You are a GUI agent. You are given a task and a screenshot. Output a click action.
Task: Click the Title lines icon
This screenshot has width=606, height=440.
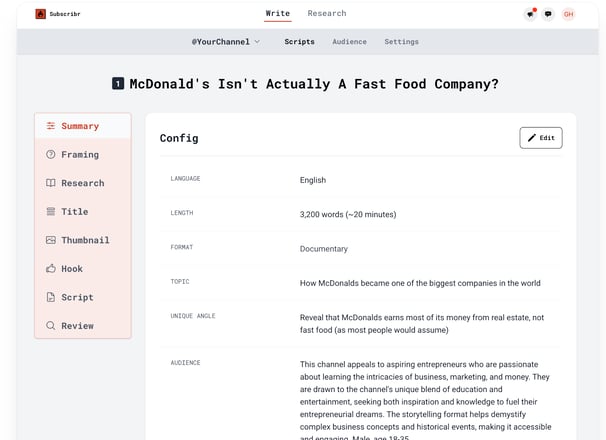tap(51, 211)
